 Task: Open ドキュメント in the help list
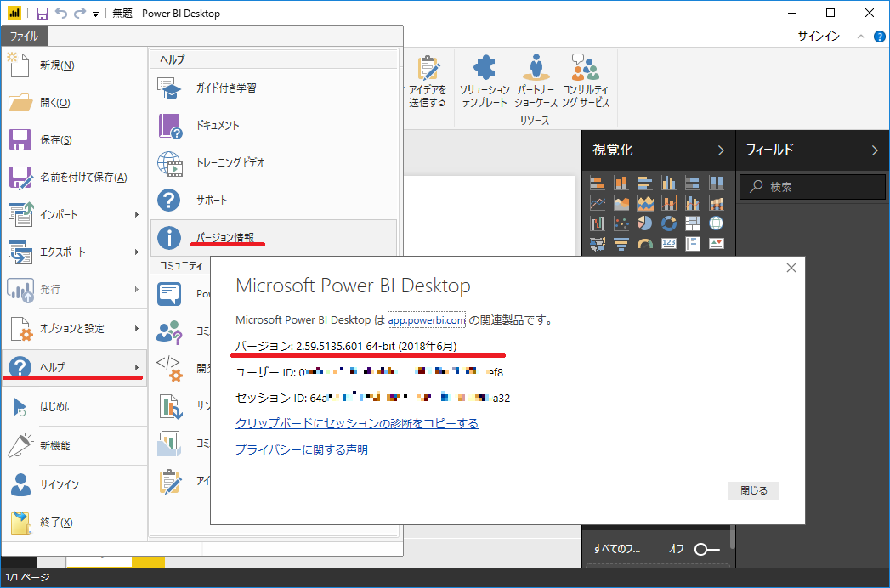[274, 126]
